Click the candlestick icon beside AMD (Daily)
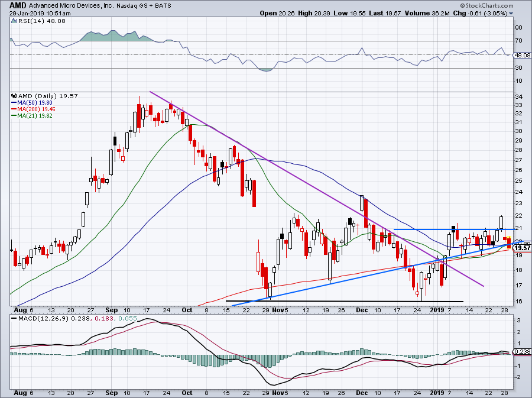 [14, 96]
